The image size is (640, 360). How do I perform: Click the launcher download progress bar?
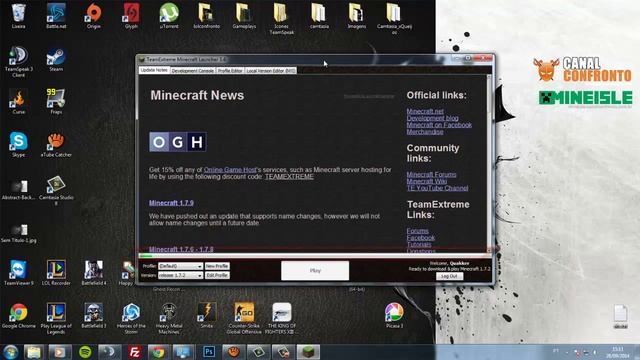click(x=315, y=256)
